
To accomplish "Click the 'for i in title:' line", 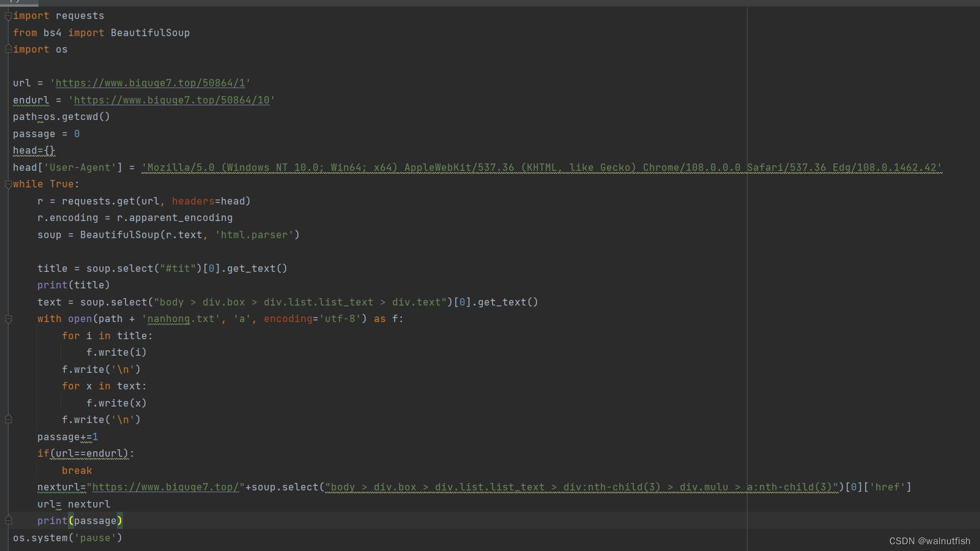I will (x=107, y=336).
